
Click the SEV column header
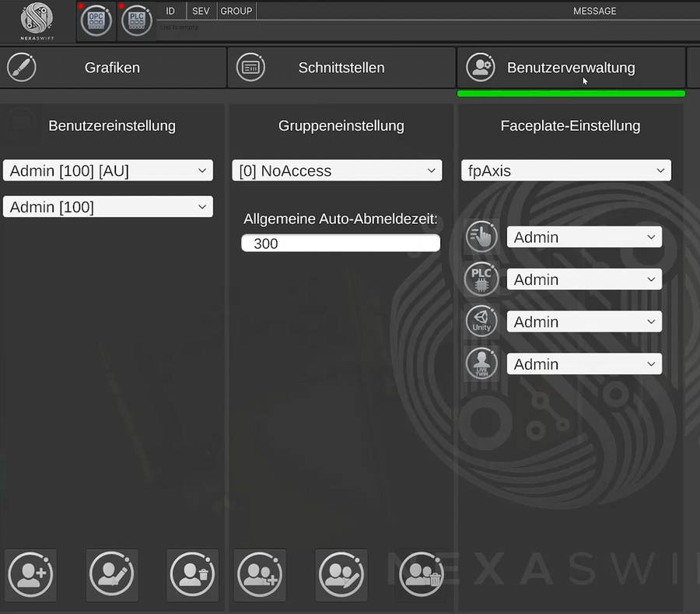click(x=201, y=11)
